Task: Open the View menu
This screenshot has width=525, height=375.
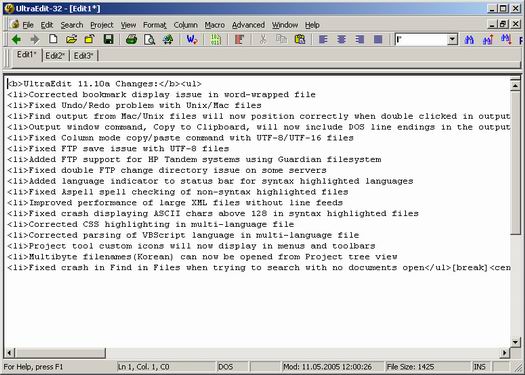Action: [x=128, y=25]
